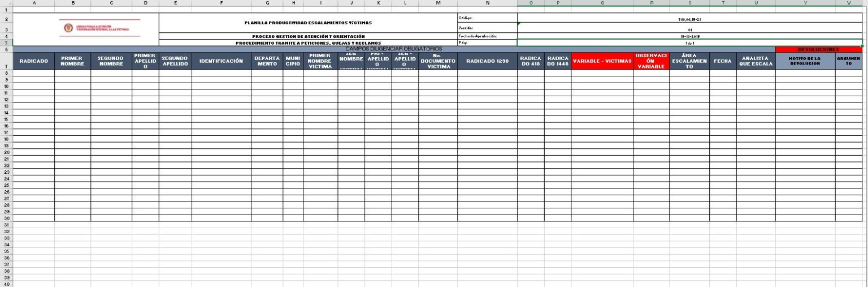Select the red VARIABLE - VICTIMAS header

click(602, 61)
